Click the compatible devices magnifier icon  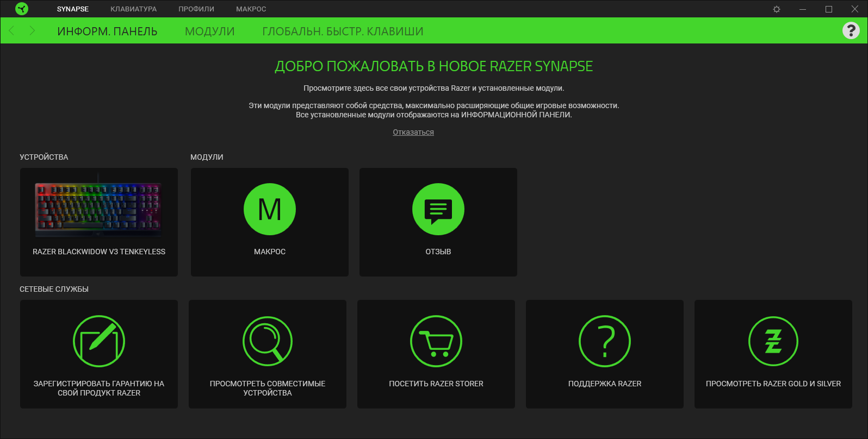pos(268,341)
